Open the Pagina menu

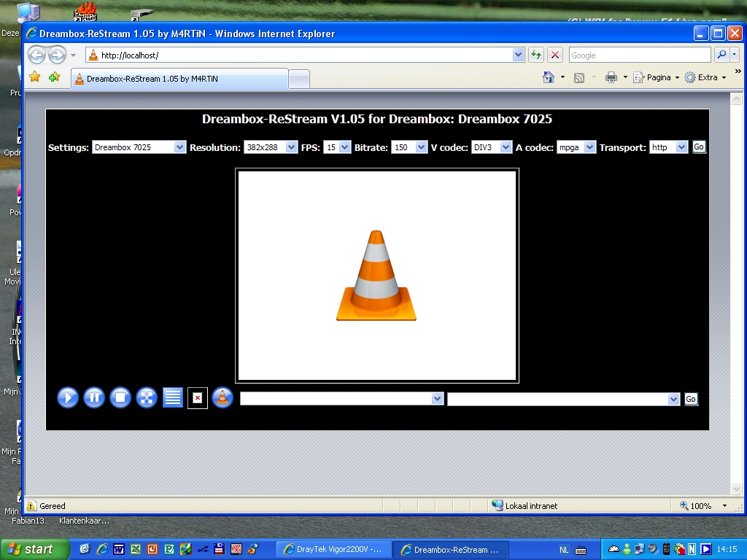click(656, 77)
